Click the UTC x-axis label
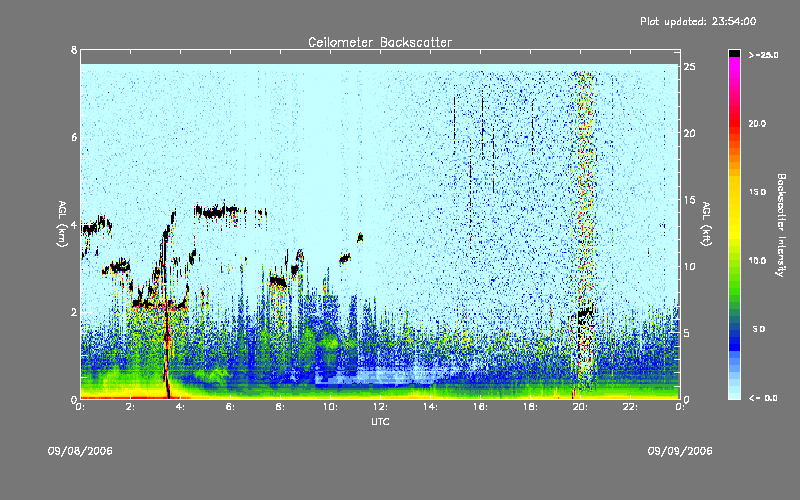The width and height of the screenshot is (800, 500). [380, 421]
